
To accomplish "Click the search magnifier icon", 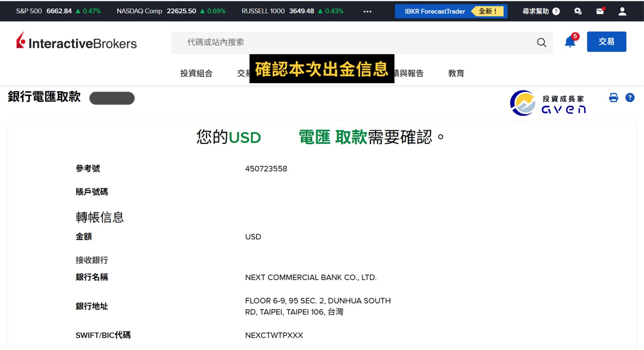I will coord(541,42).
